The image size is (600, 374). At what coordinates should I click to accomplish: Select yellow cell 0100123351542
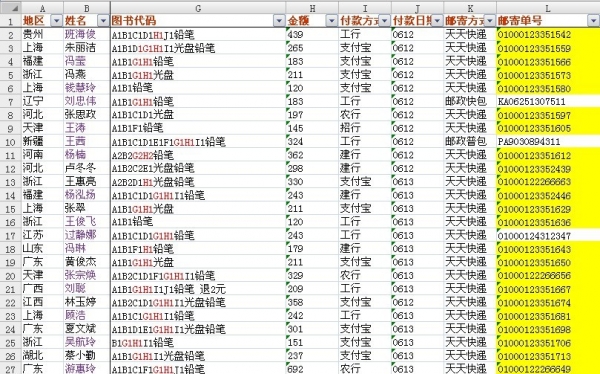point(548,34)
